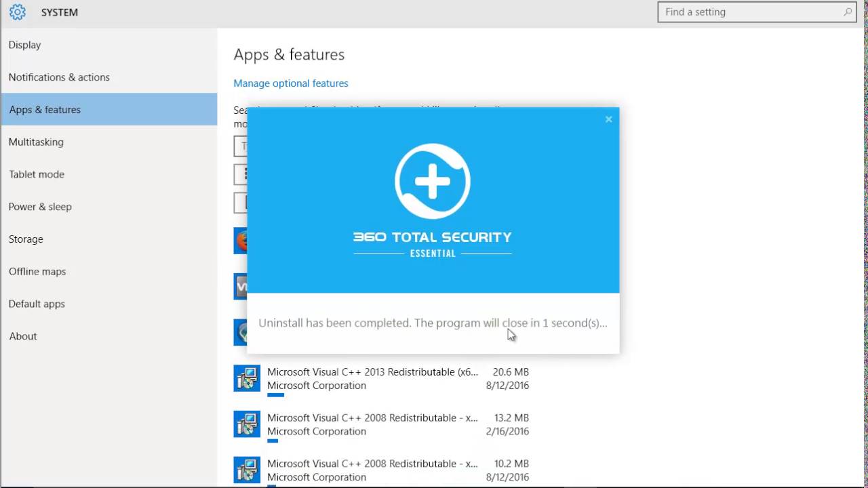
Task: Click the Firefox app icon behind the dialog
Action: pos(240,241)
